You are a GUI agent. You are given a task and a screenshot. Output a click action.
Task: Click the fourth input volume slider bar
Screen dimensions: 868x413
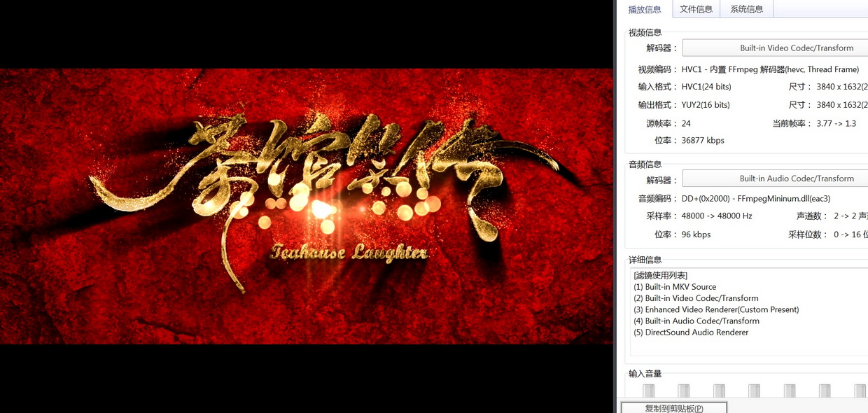coord(754,391)
